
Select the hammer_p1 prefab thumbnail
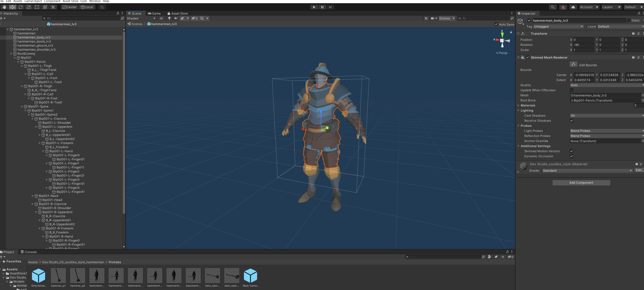coord(58,275)
